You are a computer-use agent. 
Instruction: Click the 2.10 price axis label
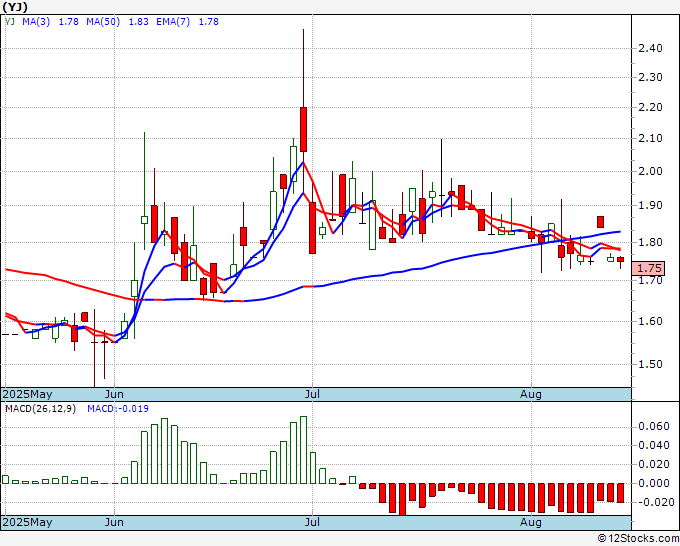pos(651,139)
